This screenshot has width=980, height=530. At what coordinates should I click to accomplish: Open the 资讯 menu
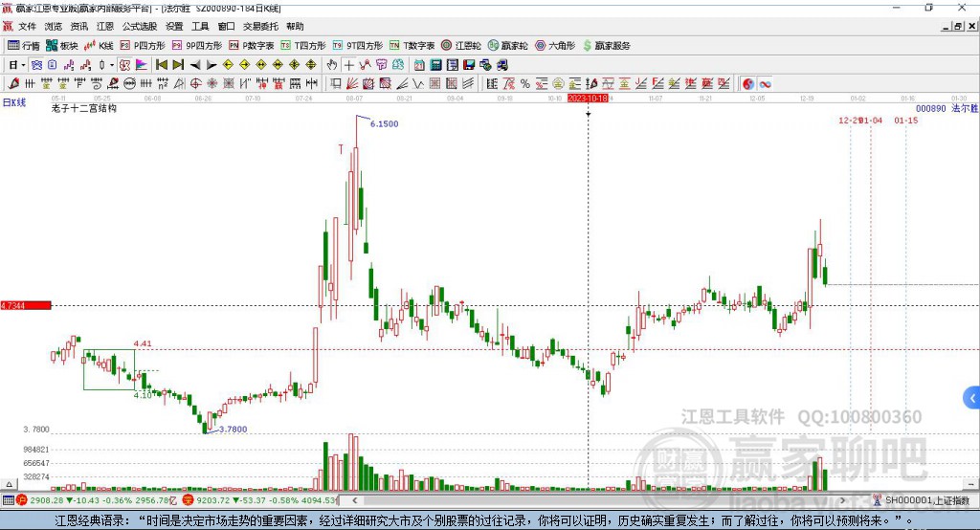79,26
